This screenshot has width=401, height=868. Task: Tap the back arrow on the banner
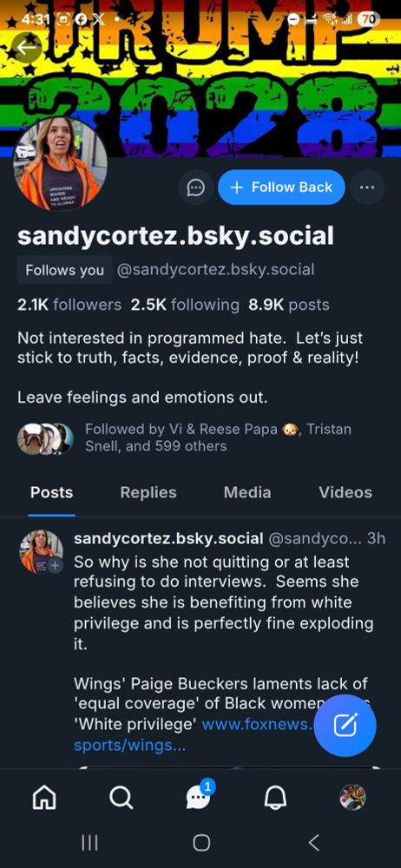[26, 48]
